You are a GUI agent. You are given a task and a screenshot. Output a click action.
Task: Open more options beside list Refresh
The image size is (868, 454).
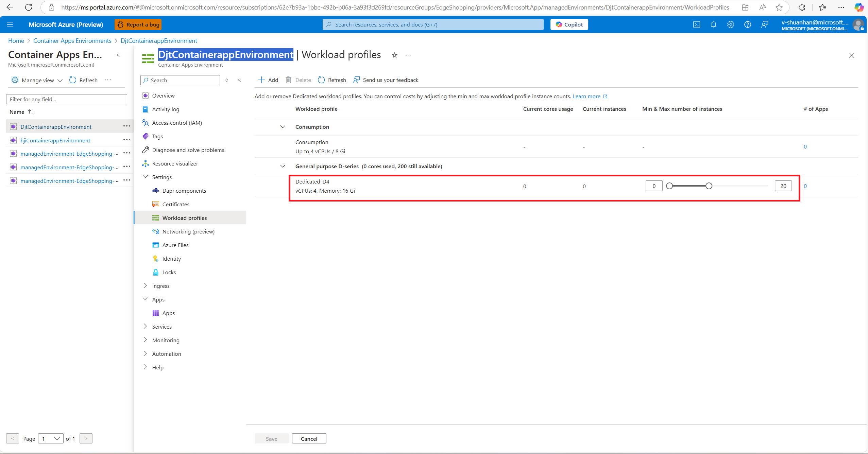click(108, 80)
